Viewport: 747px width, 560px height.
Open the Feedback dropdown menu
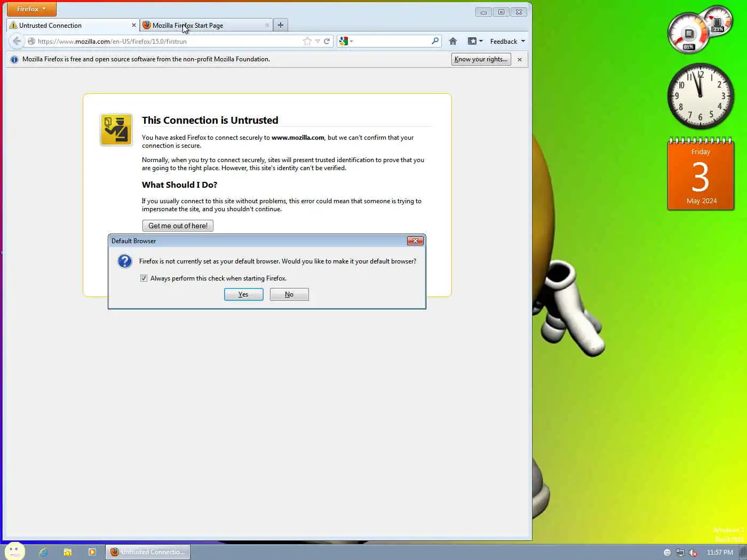(x=507, y=41)
